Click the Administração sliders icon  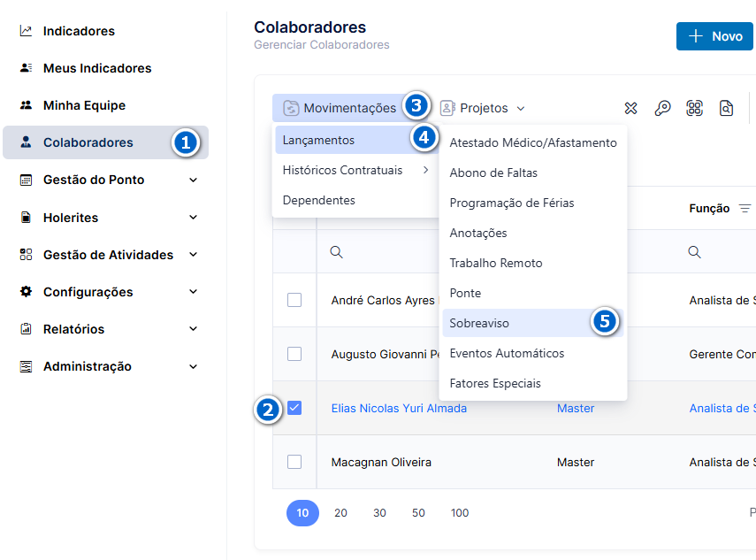tap(26, 366)
